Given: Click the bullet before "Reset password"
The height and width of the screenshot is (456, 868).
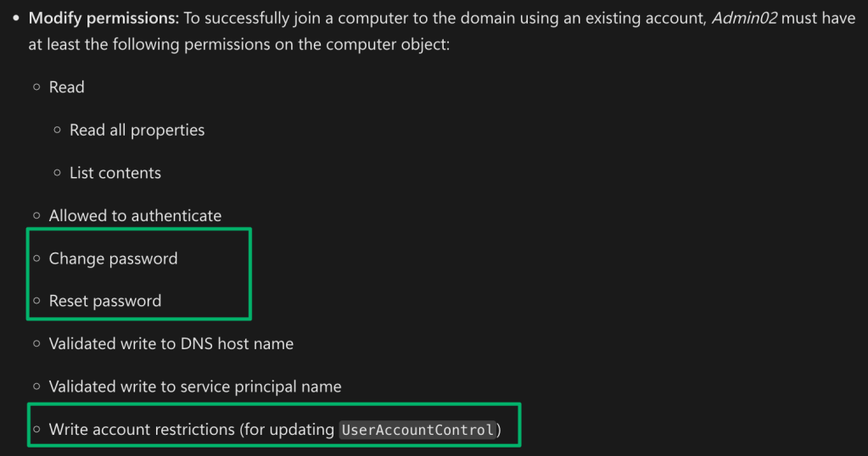Looking at the screenshot, I should (37, 301).
